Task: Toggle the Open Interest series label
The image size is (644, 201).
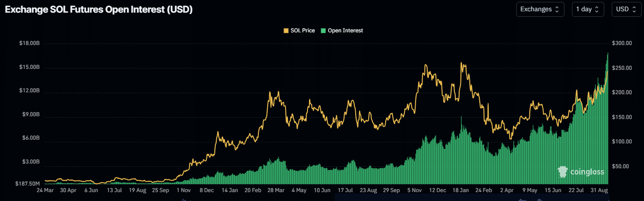Action: point(345,30)
